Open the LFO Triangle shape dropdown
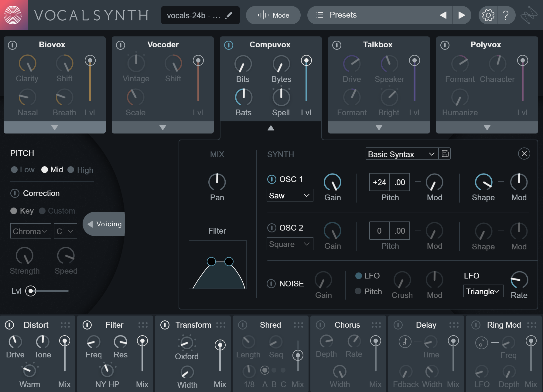 click(x=483, y=291)
